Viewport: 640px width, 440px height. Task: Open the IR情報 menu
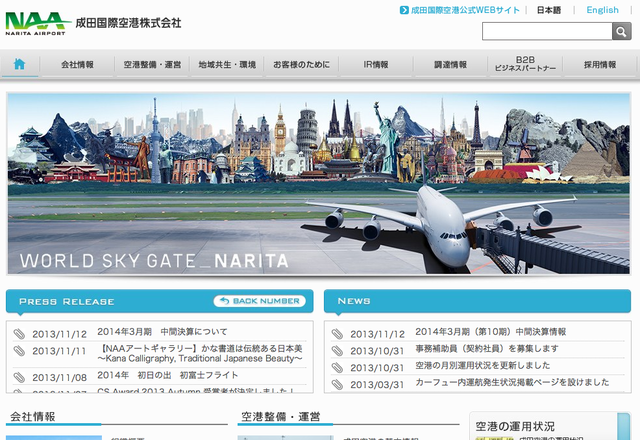[x=376, y=64]
